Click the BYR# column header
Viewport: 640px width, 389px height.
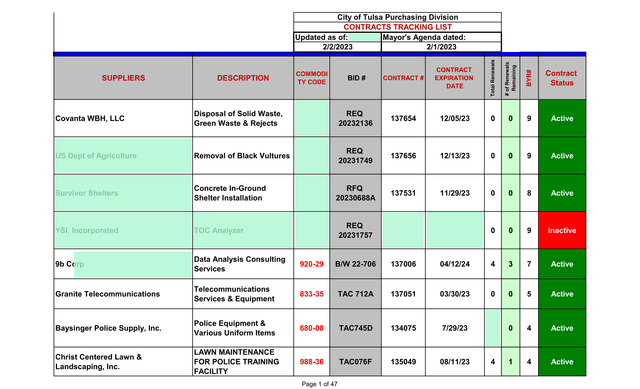click(x=529, y=78)
